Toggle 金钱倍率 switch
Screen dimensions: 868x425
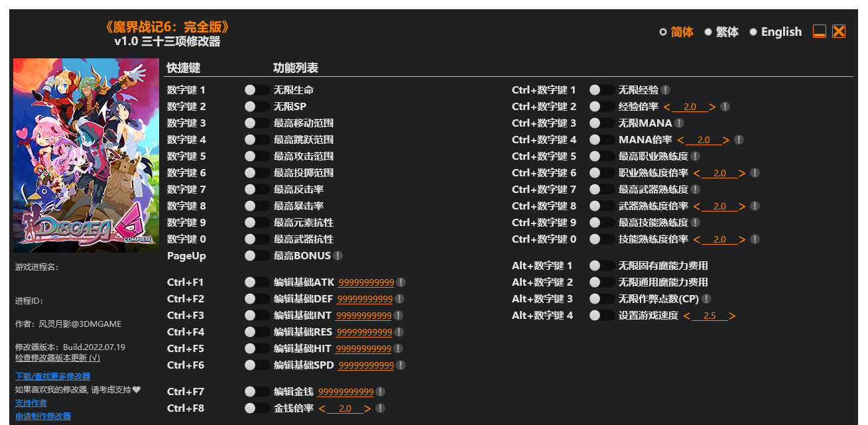pyautogui.click(x=257, y=408)
